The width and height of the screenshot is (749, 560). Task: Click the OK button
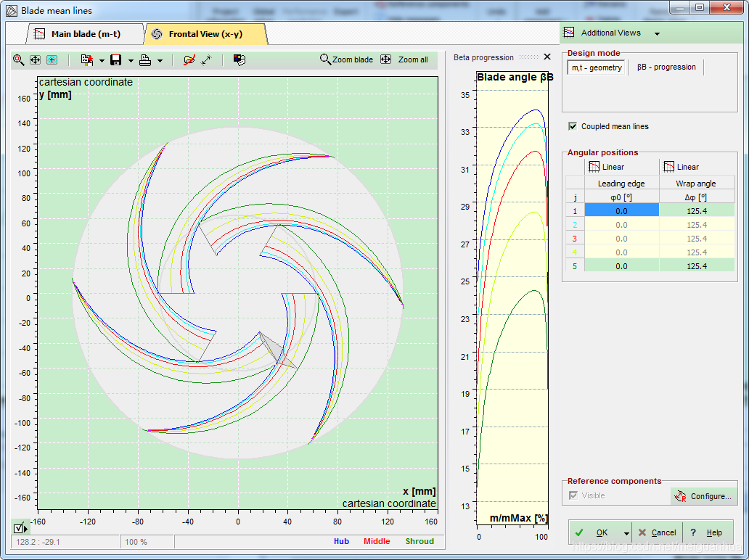595,532
